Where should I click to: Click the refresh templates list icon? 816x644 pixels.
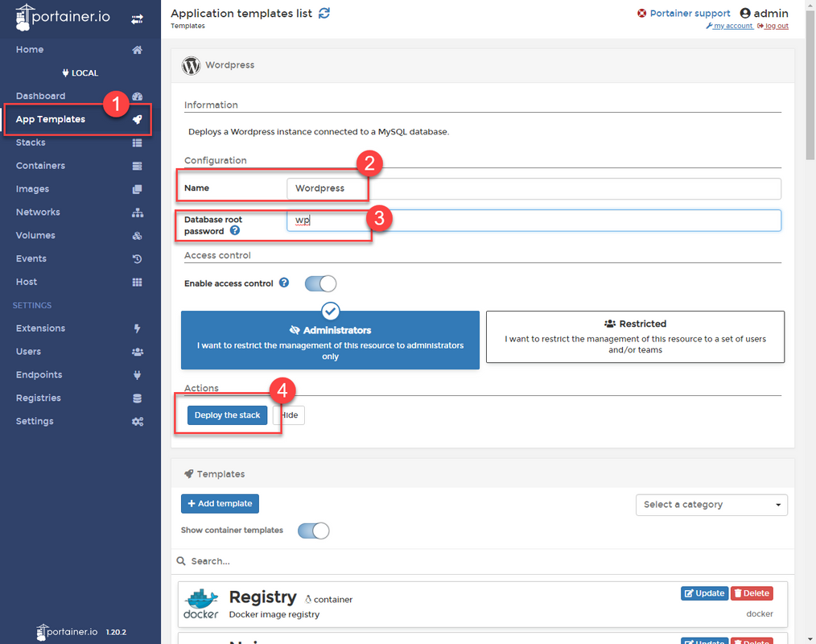pos(324,13)
